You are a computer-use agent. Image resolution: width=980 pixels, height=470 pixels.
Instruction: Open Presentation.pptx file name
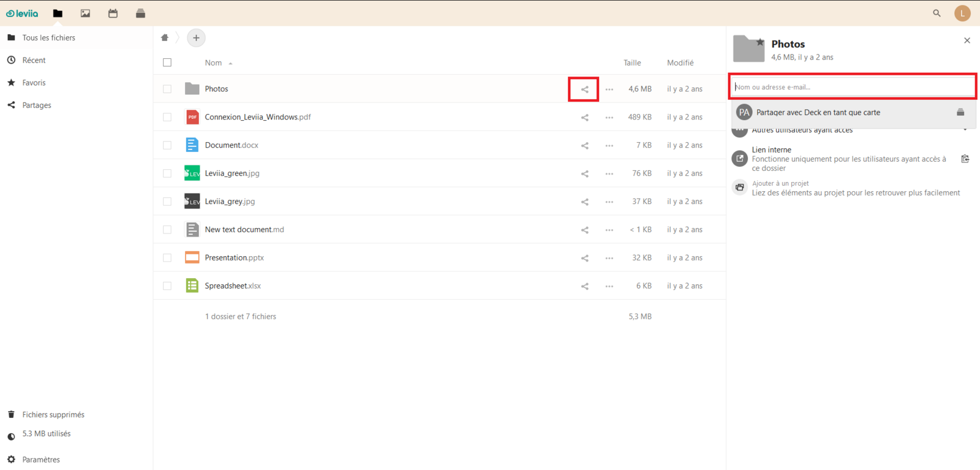coord(234,258)
